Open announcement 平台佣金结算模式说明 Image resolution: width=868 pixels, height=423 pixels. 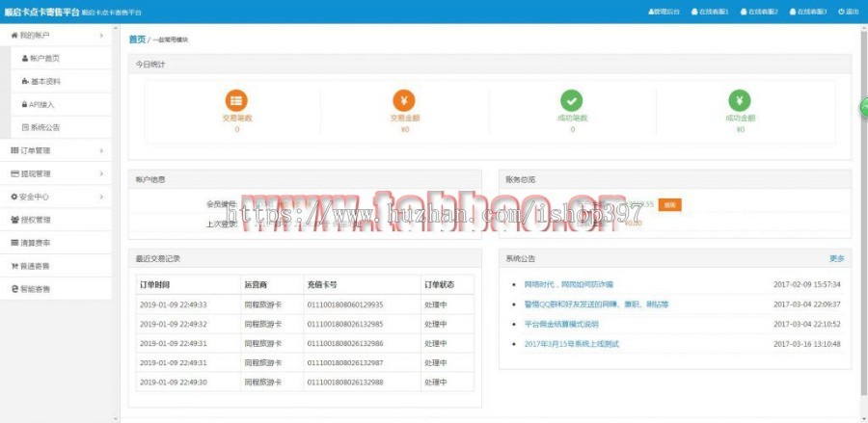point(560,324)
